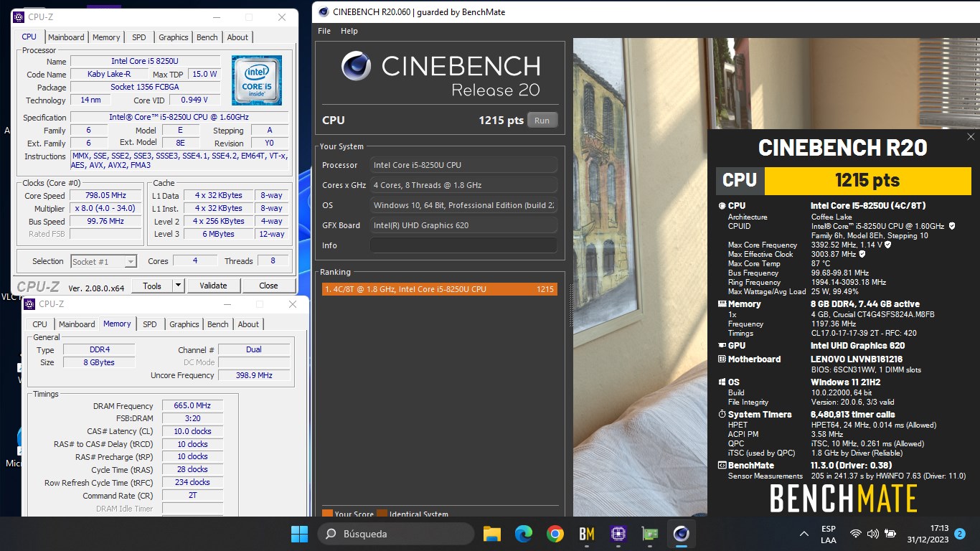
Task: Click the shield icon beside Max Effective Clock
Action: click(862, 254)
